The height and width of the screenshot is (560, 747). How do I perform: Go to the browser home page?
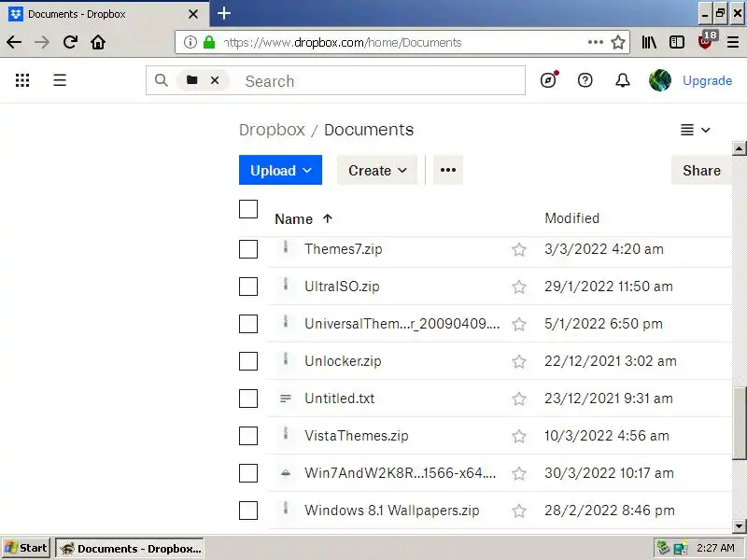[98, 42]
